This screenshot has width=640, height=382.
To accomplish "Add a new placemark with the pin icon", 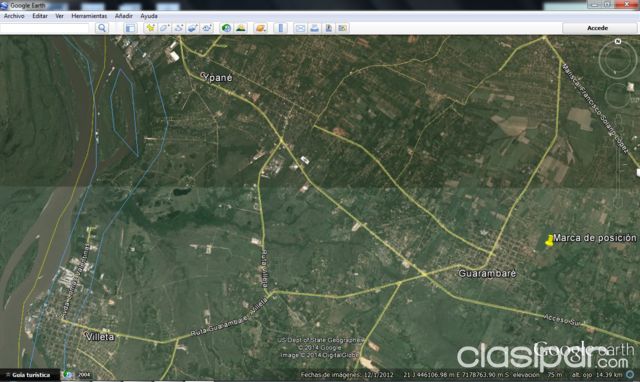I will click(x=151, y=28).
